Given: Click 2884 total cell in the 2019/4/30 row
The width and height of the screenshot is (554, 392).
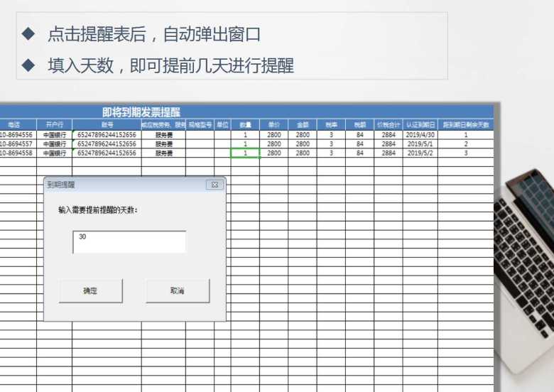Looking at the screenshot, I should 389,135.
